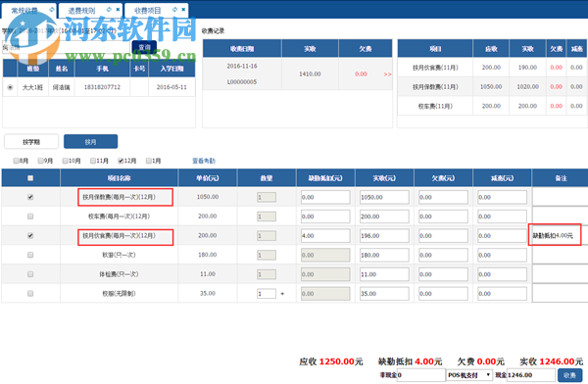Increase 校服 quantity with the plus icon
This screenshot has width=588, height=384.
282,294
